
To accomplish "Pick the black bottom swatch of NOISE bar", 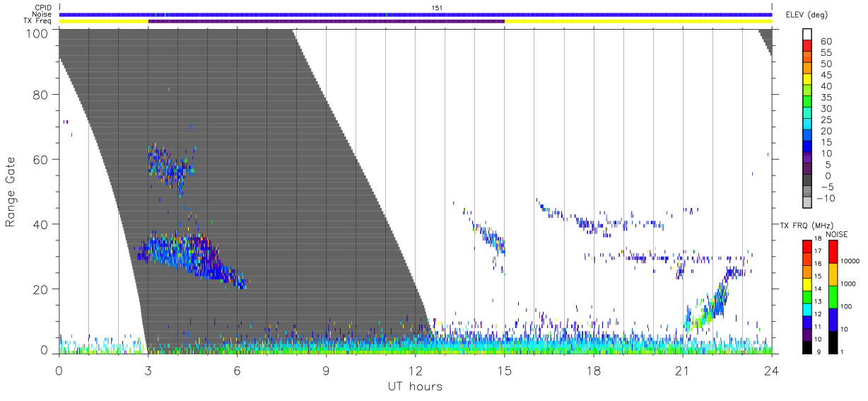I will coord(833,341).
